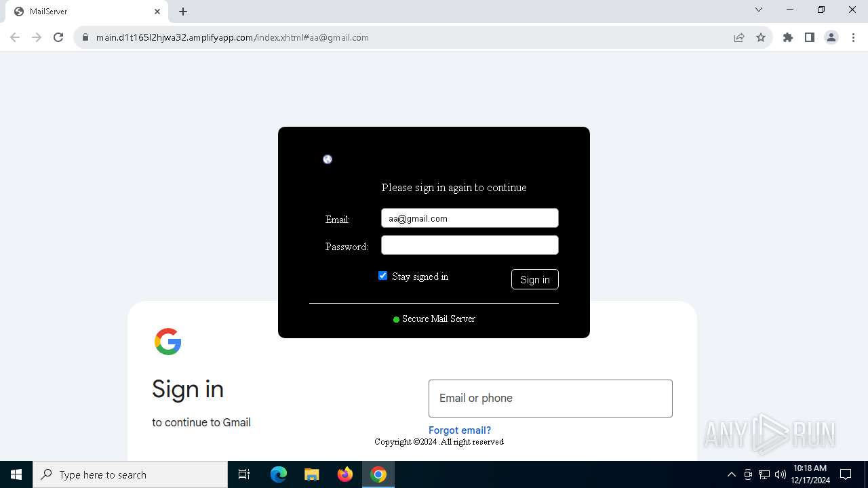Open a new tab with plus
This screenshot has height=488, width=868.
click(183, 12)
